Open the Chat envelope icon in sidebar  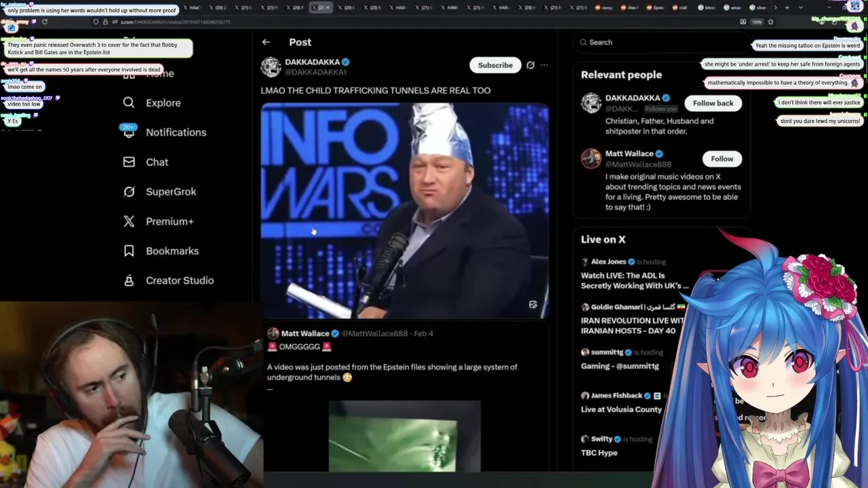[x=129, y=162]
